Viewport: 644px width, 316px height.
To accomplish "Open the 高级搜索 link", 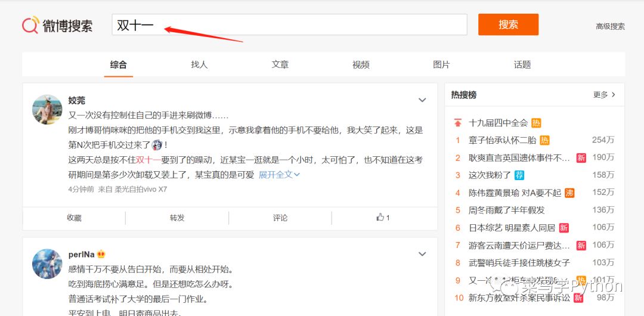I will (611, 27).
